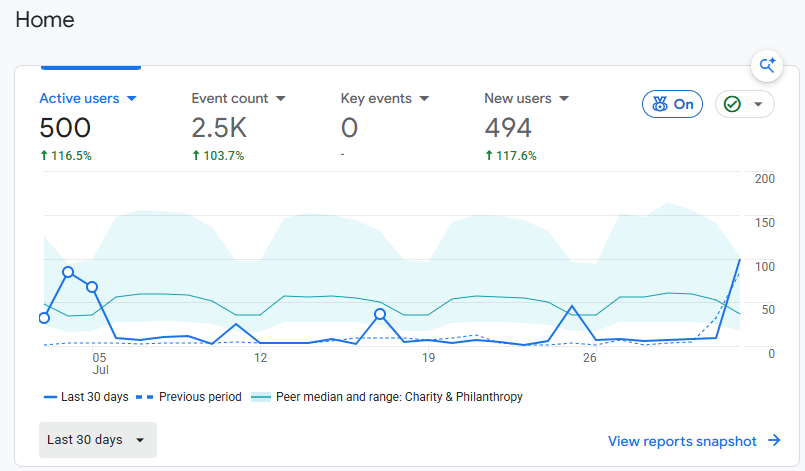Toggle the benchmarking On button
The width and height of the screenshot is (805, 471).
672,104
